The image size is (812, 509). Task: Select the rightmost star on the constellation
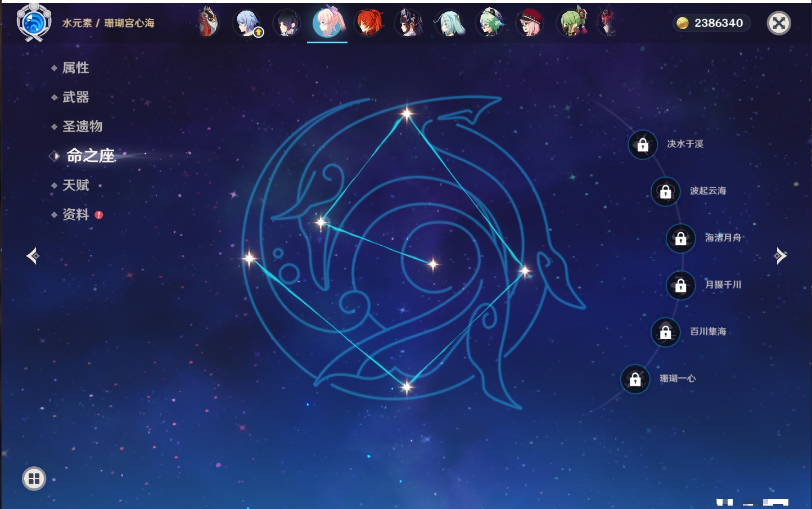525,271
